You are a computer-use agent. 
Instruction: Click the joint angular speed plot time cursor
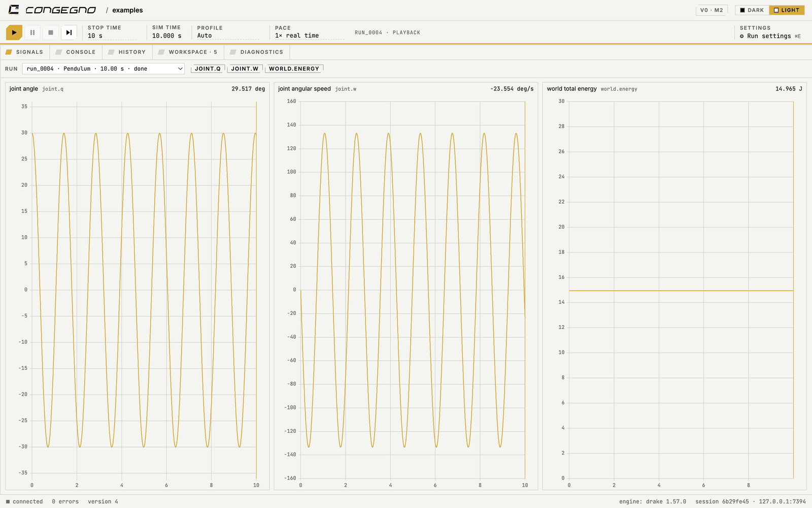pyautogui.click(x=525, y=290)
